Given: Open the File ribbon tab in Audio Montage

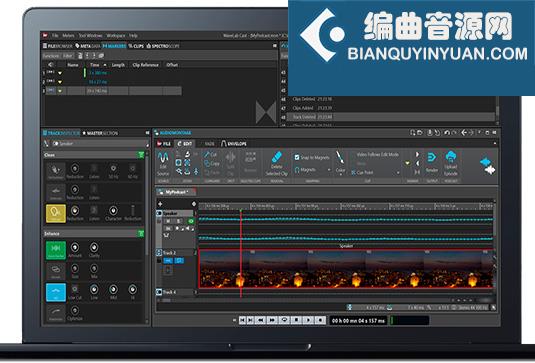Looking at the screenshot, I should click(164, 144).
